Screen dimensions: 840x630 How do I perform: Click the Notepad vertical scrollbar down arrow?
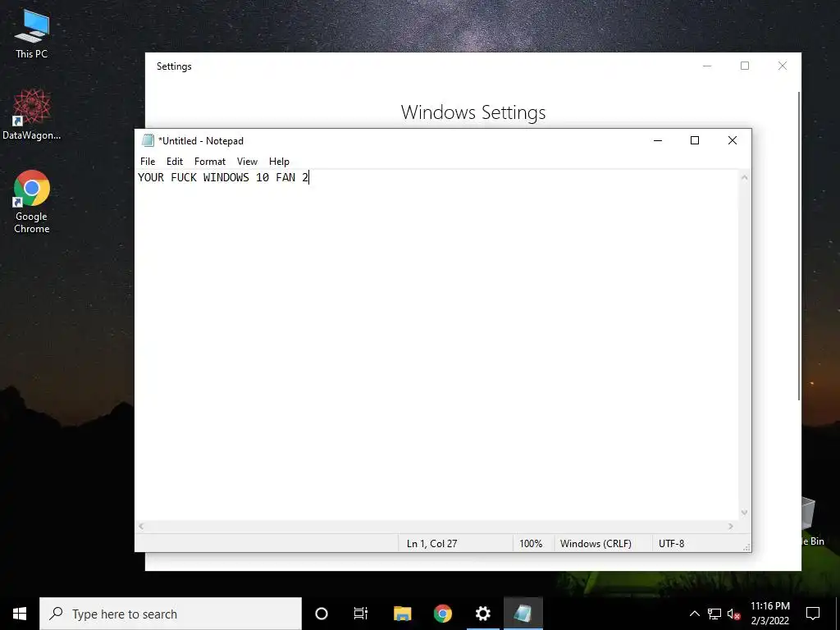(744, 513)
